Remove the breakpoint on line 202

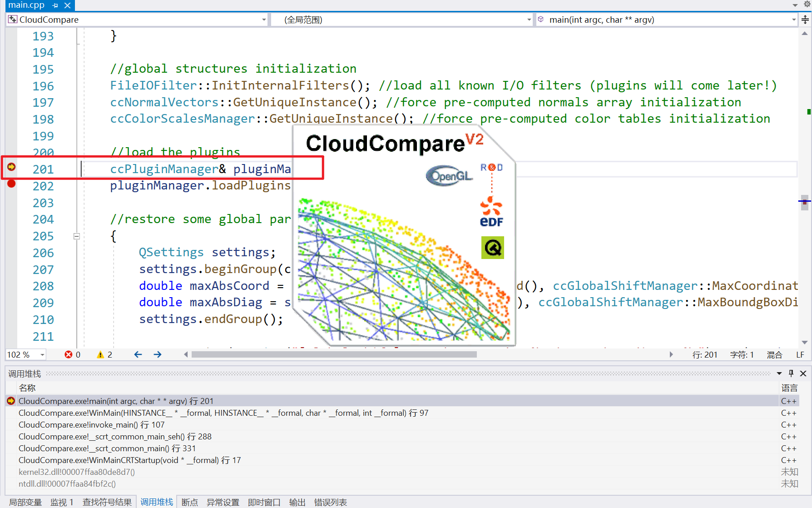[11, 184]
